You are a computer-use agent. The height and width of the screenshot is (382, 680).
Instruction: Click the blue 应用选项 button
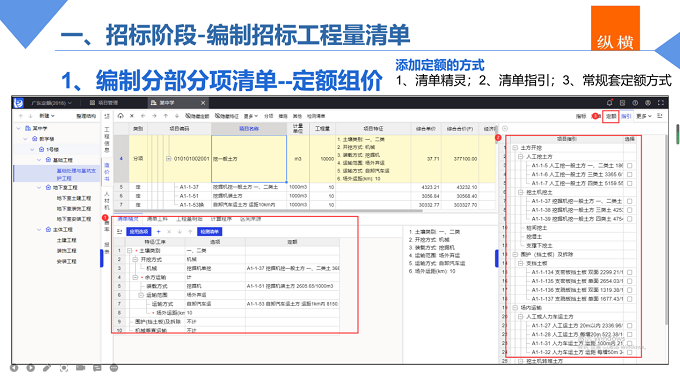tap(139, 232)
